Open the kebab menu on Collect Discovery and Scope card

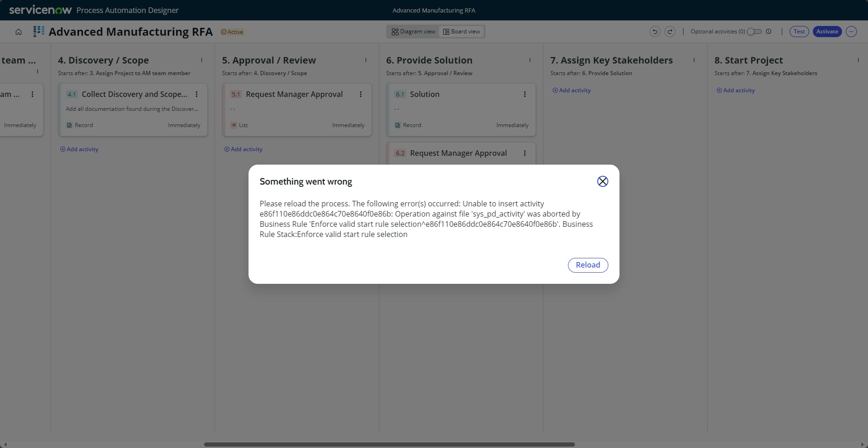197,94
